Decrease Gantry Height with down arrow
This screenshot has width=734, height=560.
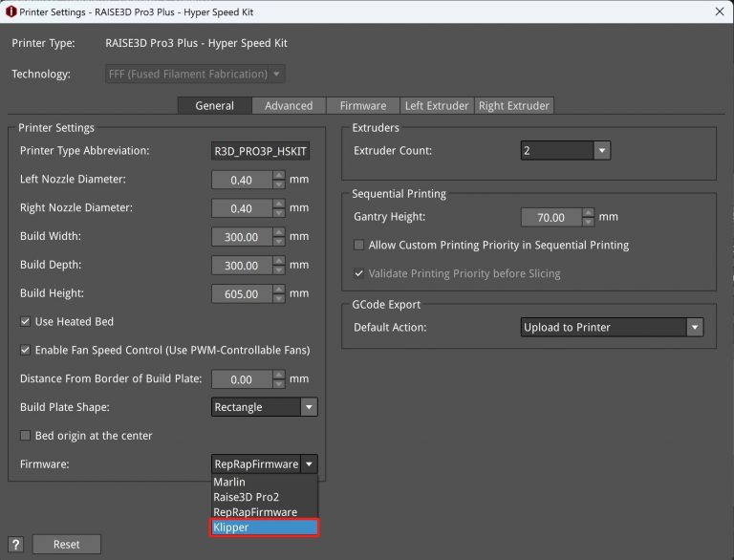click(x=589, y=222)
